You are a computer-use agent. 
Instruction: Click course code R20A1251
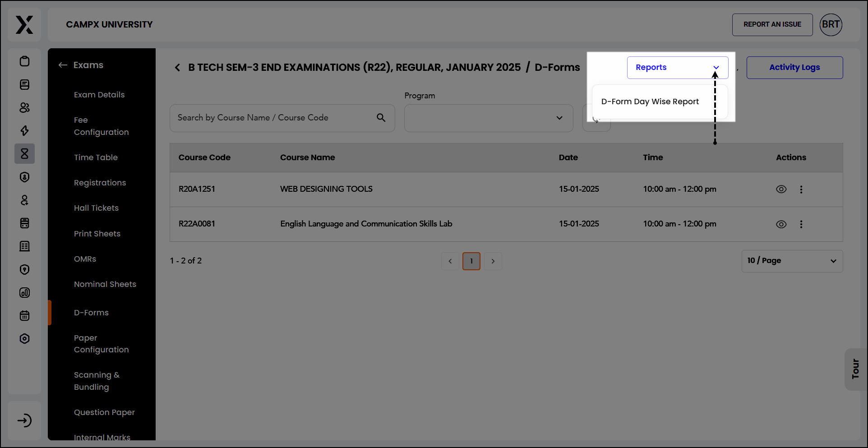(197, 189)
